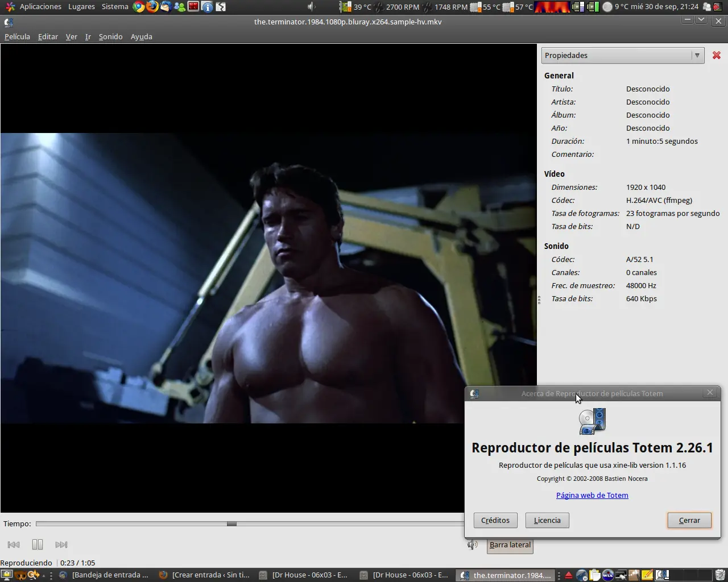
Task: Click the Licencia button
Action: click(547, 520)
